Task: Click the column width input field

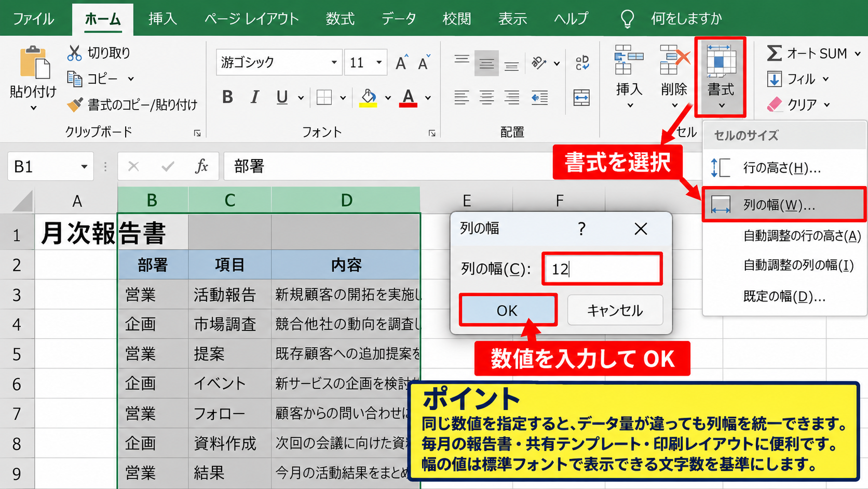Action: (602, 269)
